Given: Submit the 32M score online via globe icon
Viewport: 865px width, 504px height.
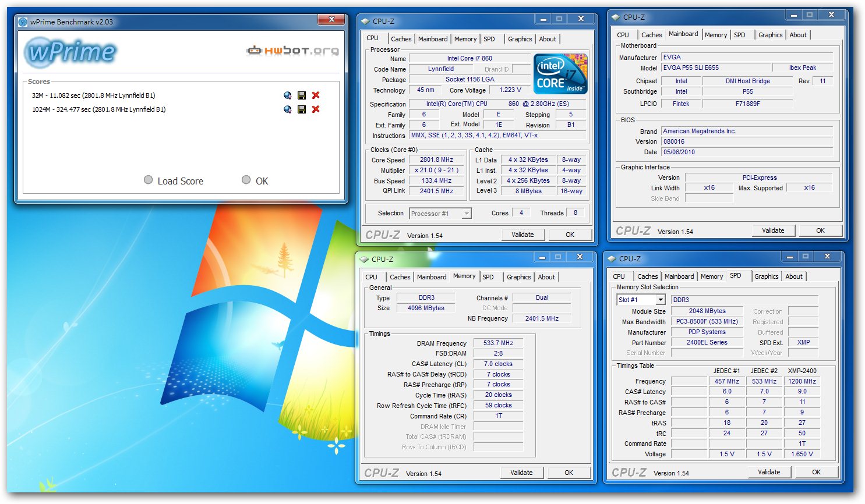Looking at the screenshot, I should [x=287, y=95].
